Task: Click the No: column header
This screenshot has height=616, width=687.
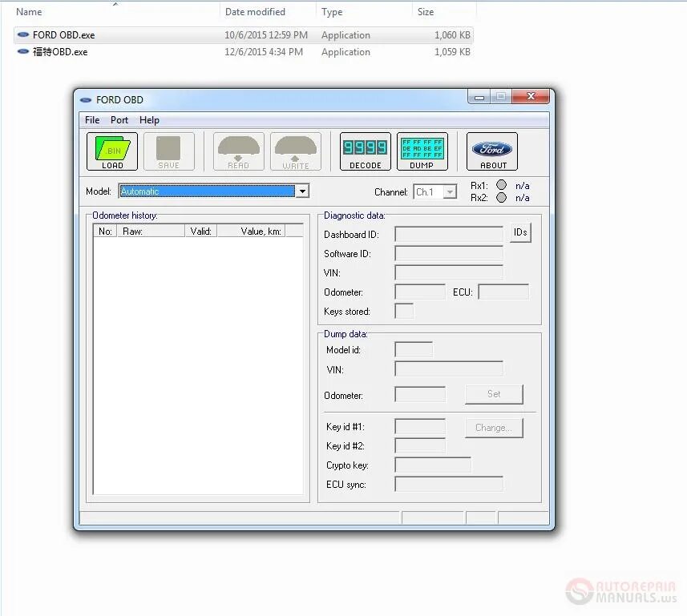Action: click(105, 232)
